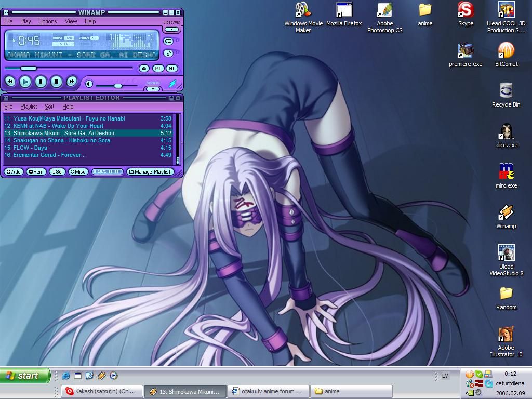Click the Winamp song time display
Viewport: 532px width, 399px height.
(x=29, y=41)
